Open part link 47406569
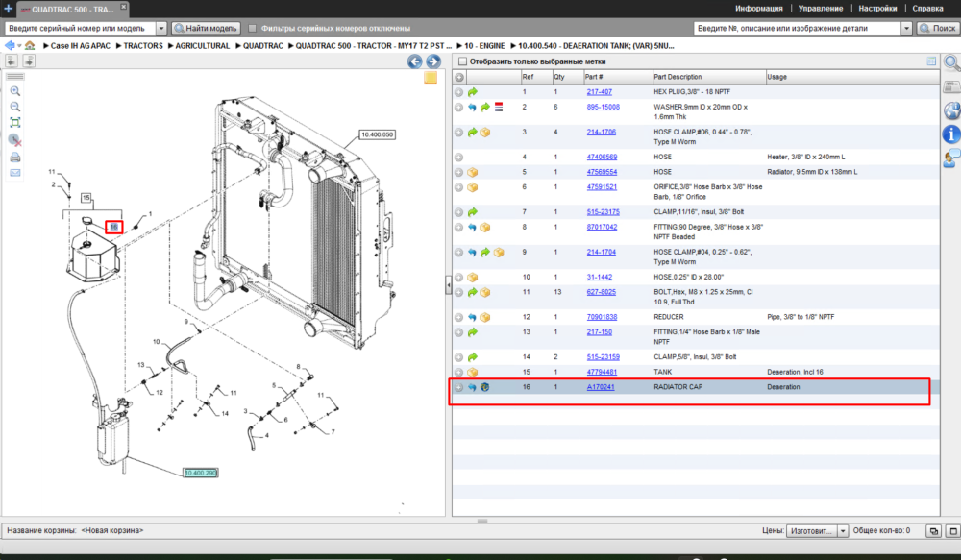Viewport: 961px width, 560px height. (602, 158)
